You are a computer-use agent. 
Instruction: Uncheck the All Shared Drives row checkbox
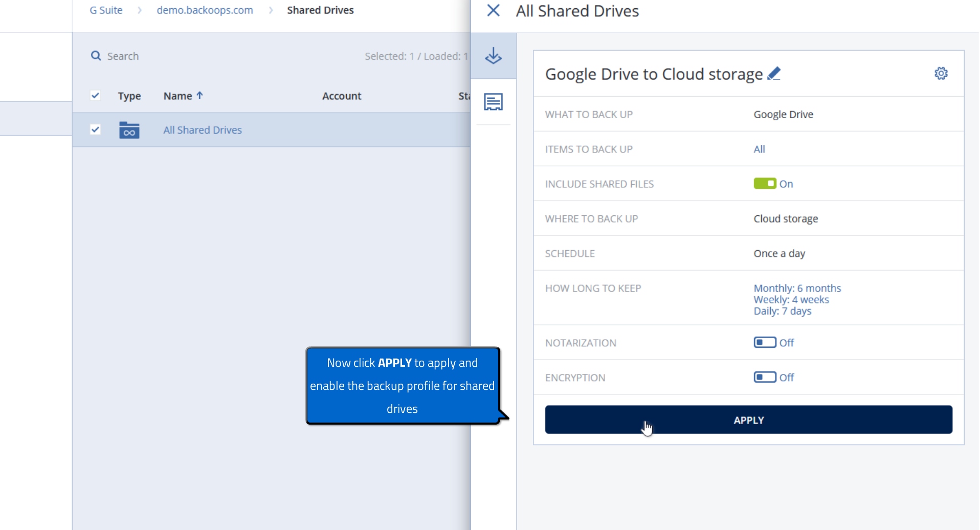[x=95, y=129]
